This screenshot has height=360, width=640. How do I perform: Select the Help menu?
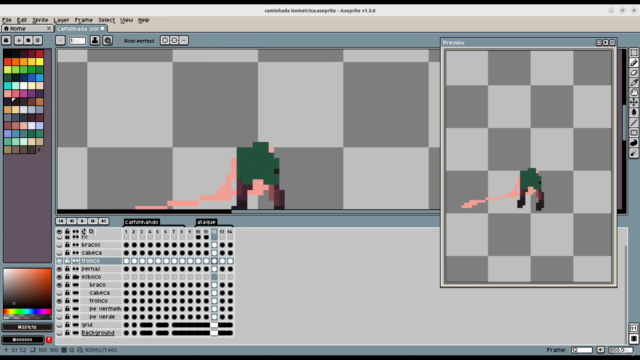144,20
